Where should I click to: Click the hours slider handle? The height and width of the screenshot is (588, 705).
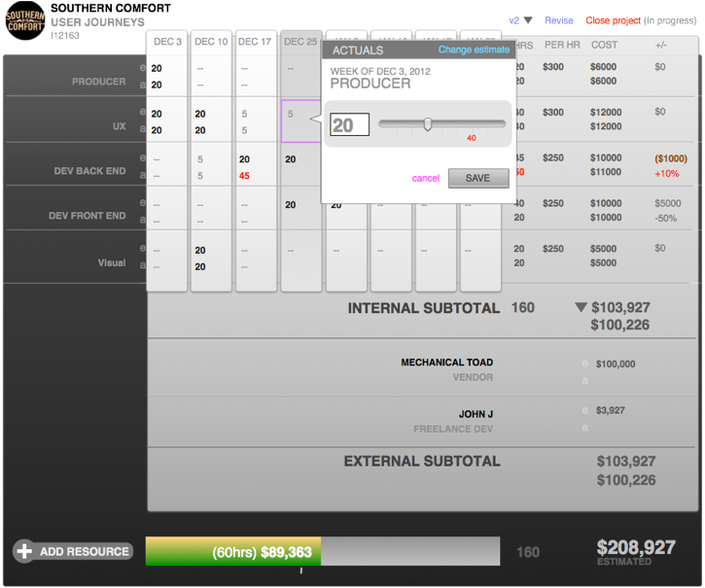pyautogui.click(x=428, y=123)
